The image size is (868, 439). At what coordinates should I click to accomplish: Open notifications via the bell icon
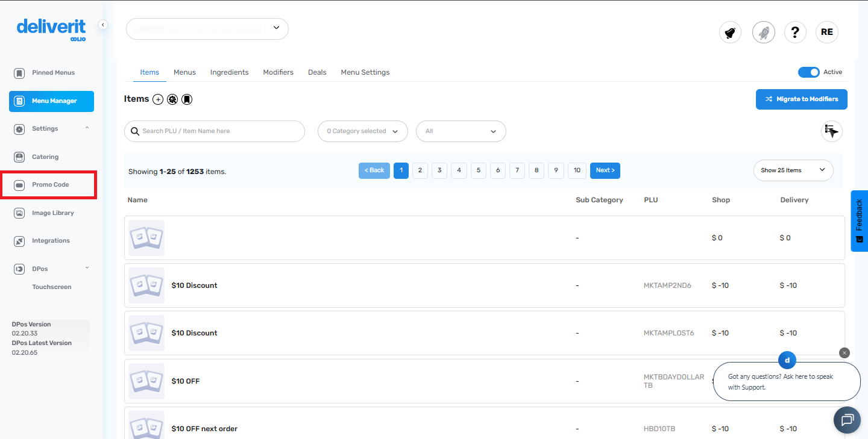730,32
